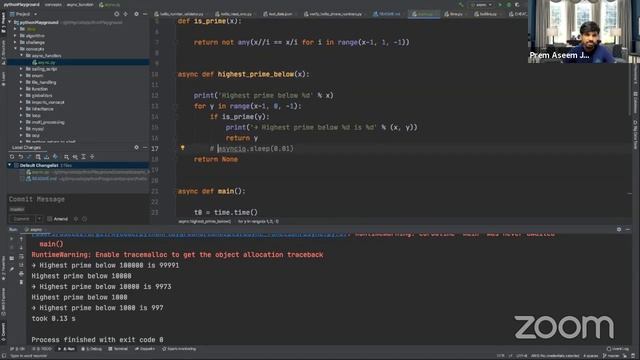Screen dimensions: 640x360
Task: Expand the challenge folder
Action: 16,42
